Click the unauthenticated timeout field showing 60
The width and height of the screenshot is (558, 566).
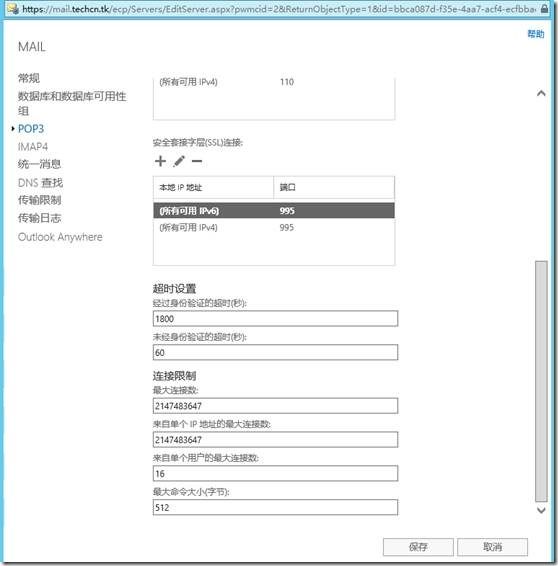point(275,352)
